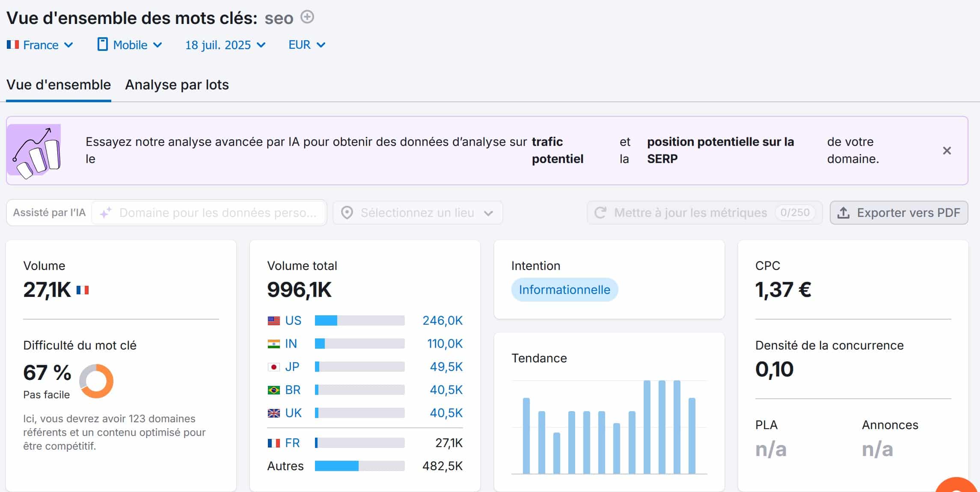980x492 pixels.
Task: Switch to Analyse par lots tab
Action: [177, 85]
